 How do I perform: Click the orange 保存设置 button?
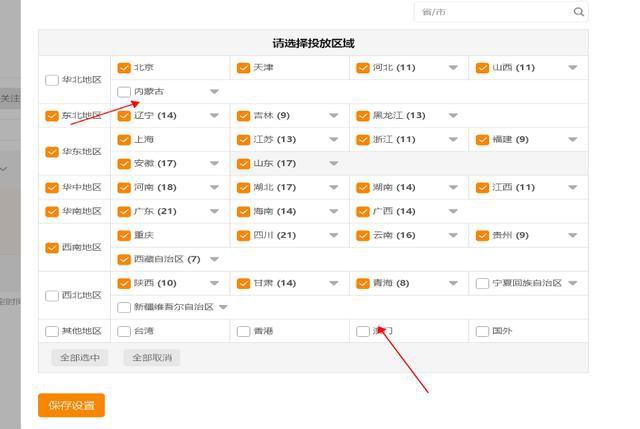(71, 405)
